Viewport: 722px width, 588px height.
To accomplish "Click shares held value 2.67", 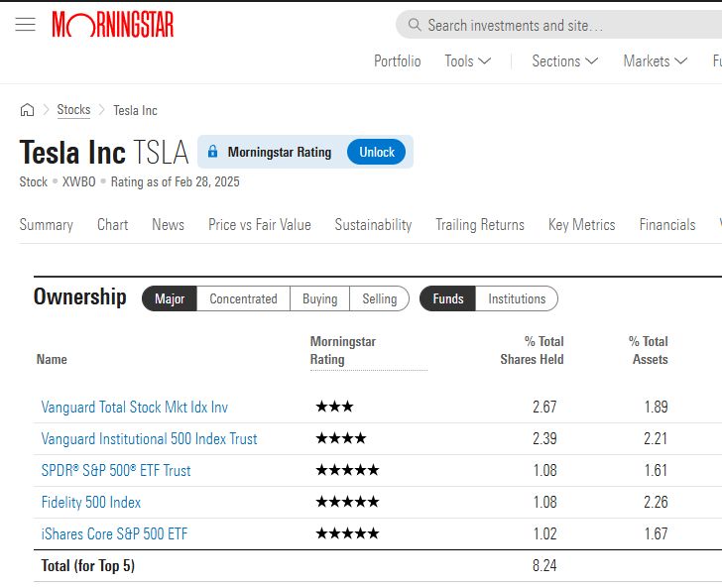I will coord(544,408).
